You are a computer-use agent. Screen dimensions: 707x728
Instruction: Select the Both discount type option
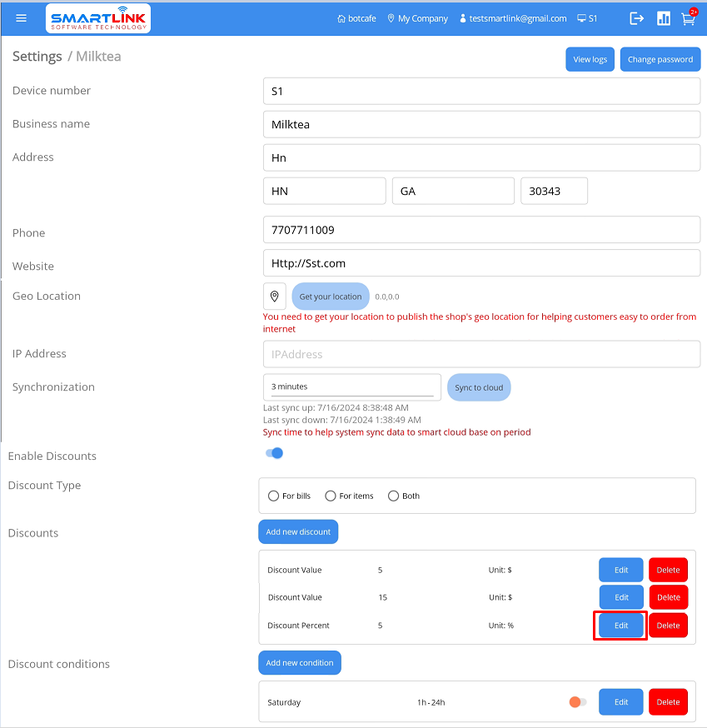pos(394,496)
